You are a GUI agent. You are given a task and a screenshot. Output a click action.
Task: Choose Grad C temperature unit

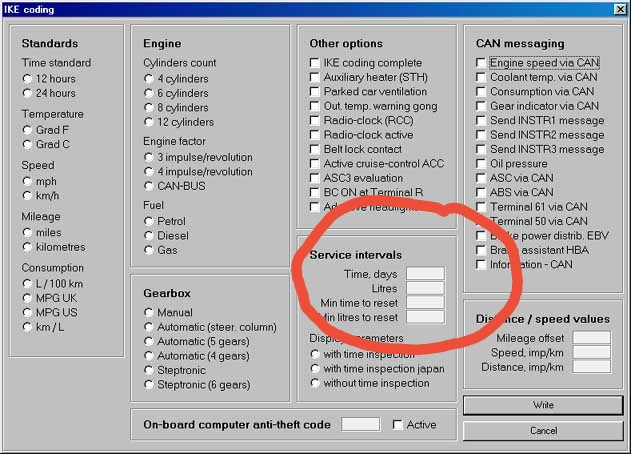tap(28, 144)
